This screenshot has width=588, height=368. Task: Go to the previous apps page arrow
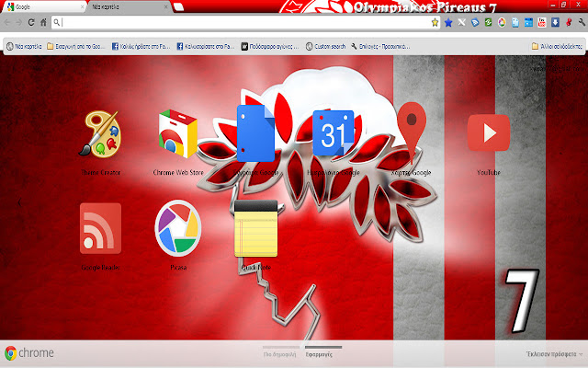tap(19, 202)
